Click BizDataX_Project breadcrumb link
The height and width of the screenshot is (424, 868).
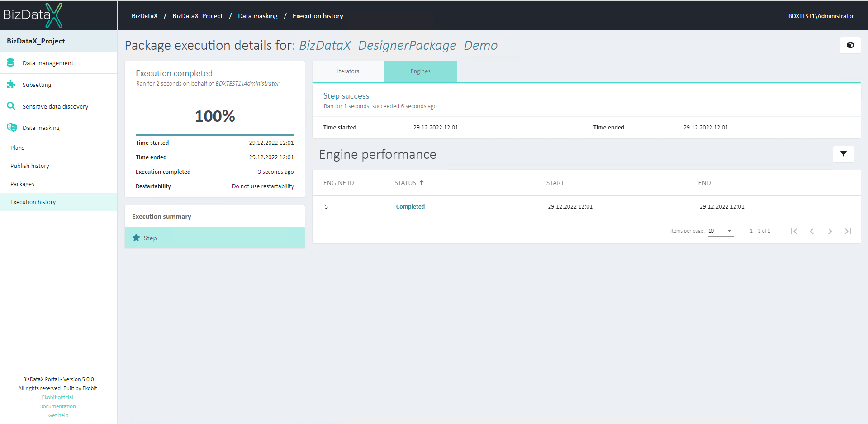pos(198,16)
